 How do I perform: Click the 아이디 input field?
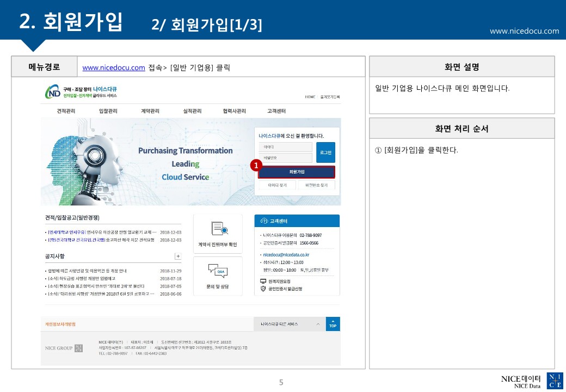(286, 147)
